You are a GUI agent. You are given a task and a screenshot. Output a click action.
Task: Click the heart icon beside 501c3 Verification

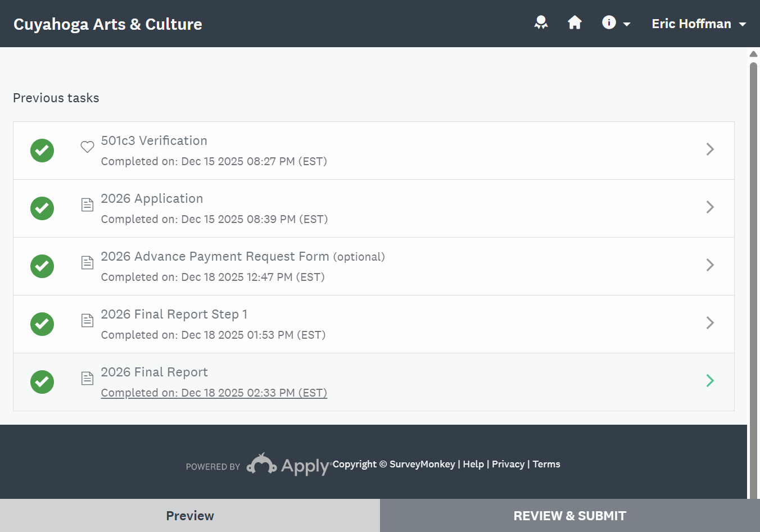tap(87, 147)
